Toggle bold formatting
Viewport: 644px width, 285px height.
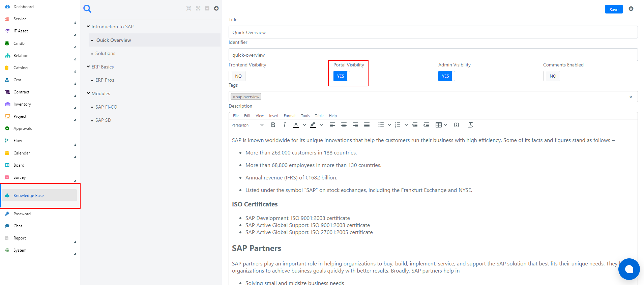click(x=273, y=125)
